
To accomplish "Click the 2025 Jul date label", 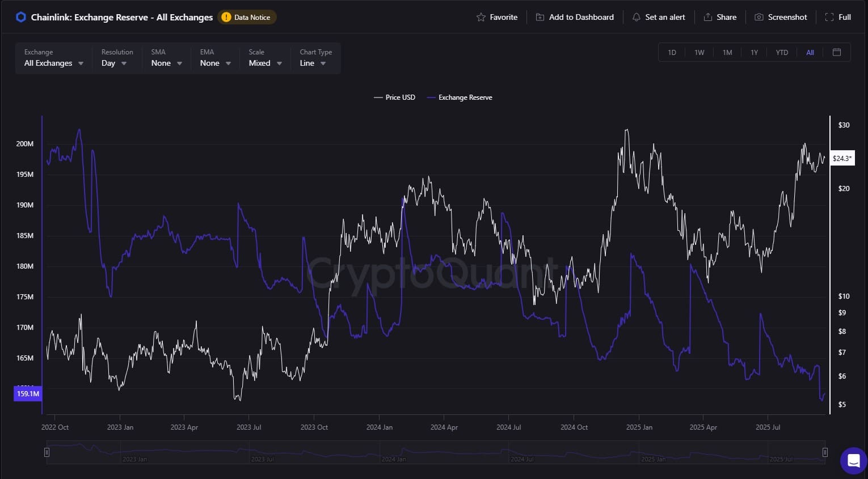I will (768, 427).
